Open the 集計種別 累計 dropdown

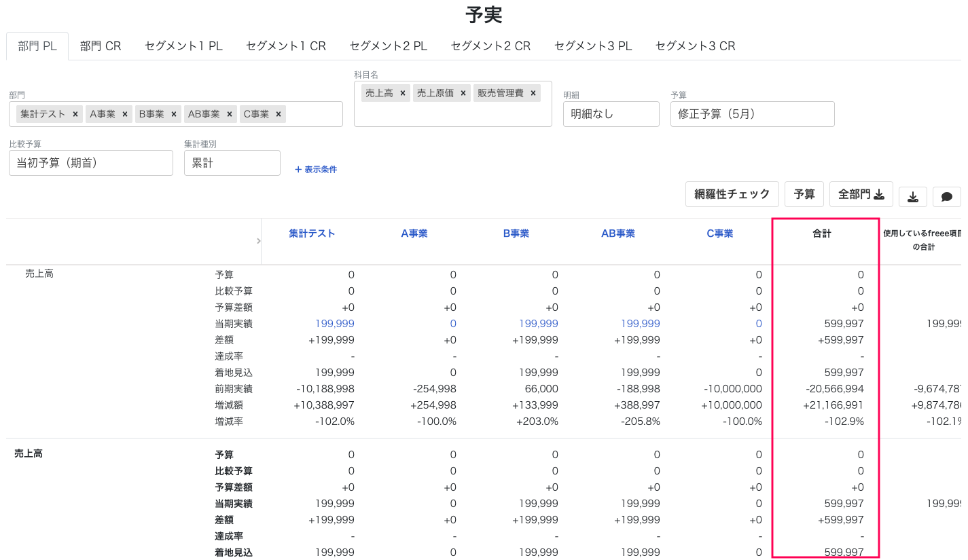pyautogui.click(x=232, y=163)
